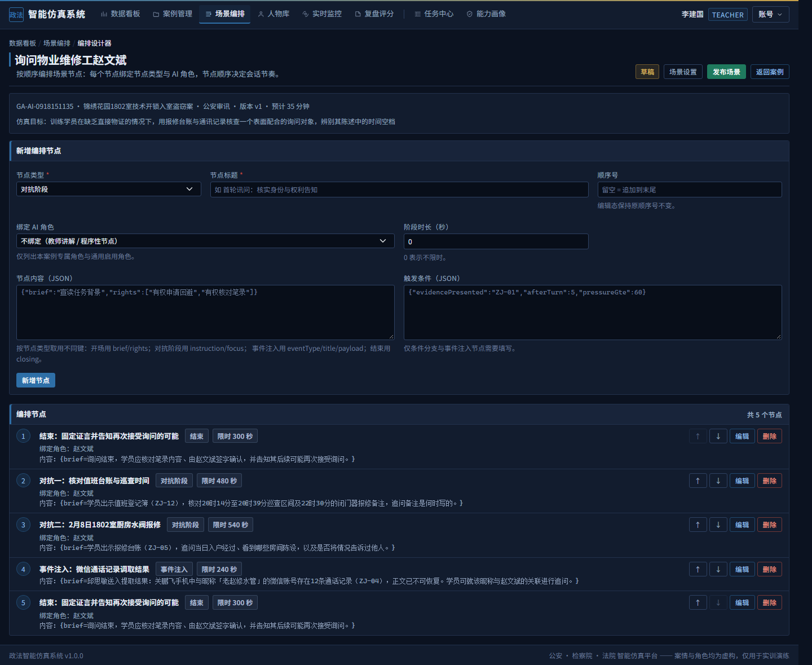
Task: Delete node 3 对抗二
Action: coord(770,525)
